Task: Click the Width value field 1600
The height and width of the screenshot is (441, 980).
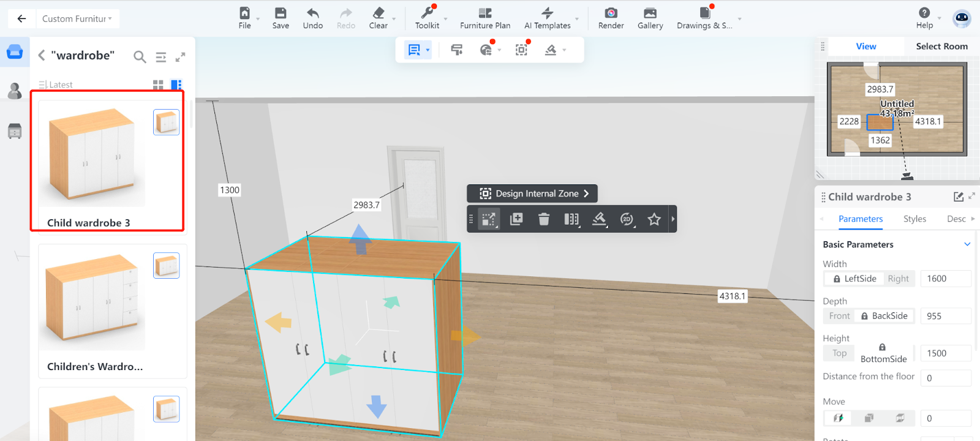Action: 945,279
